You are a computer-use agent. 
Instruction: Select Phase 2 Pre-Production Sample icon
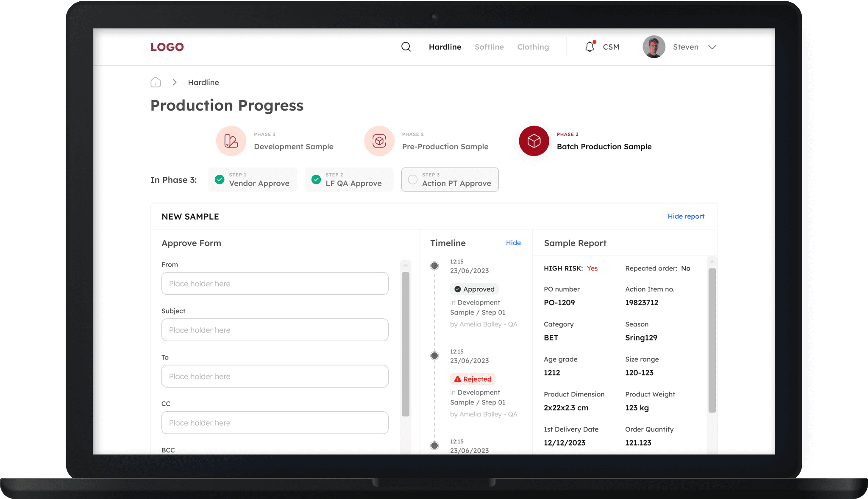379,141
